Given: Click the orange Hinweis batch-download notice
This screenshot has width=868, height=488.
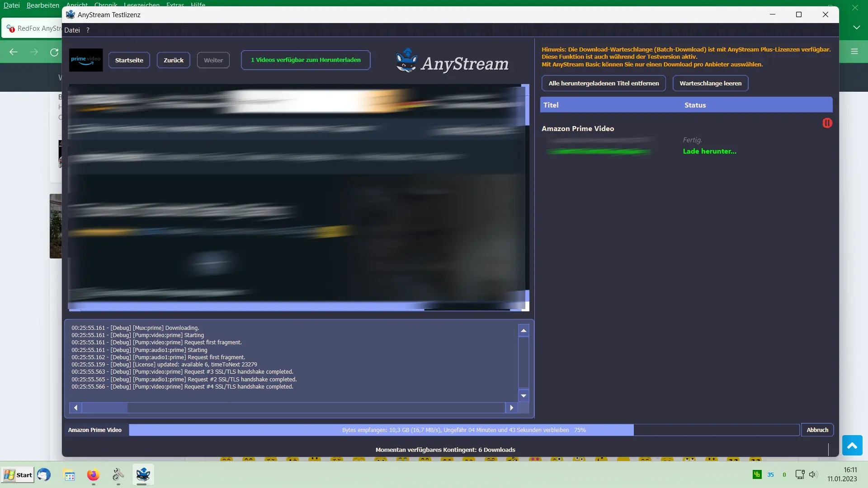Looking at the screenshot, I should pos(686,57).
